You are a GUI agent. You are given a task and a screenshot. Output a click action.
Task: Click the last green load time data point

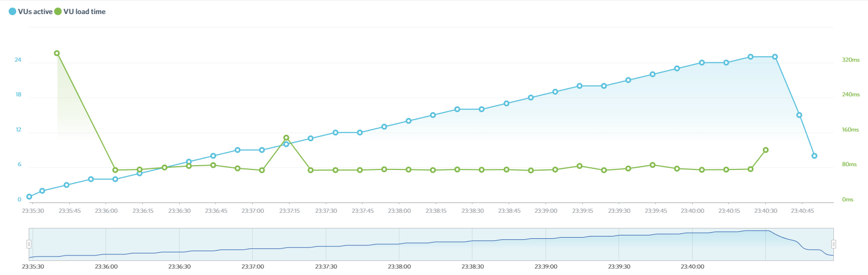tap(765, 150)
